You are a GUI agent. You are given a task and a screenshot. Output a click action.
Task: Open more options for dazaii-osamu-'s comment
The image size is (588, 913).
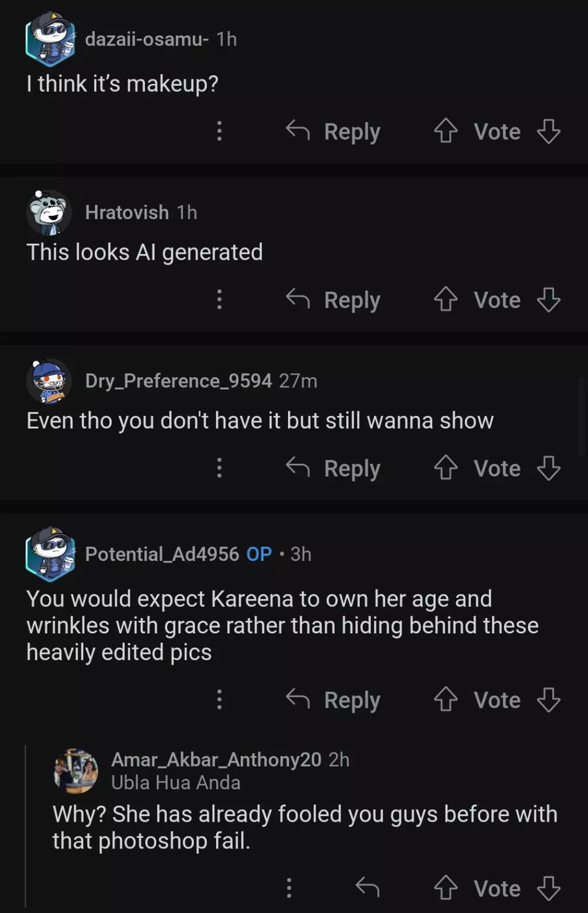pos(220,131)
